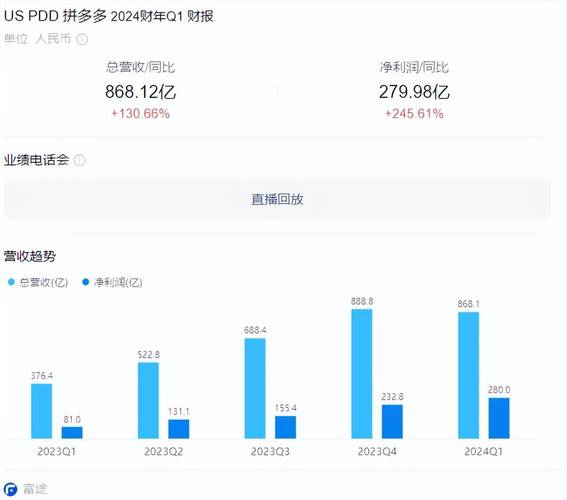Toggle 总营收(亿) legend series
The image size is (567, 500).
tap(38, 282)
